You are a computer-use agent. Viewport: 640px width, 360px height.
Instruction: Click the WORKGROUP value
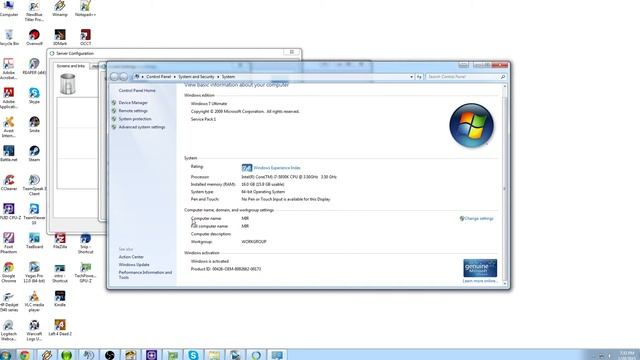pyautogui.click(x=253, y=242)
